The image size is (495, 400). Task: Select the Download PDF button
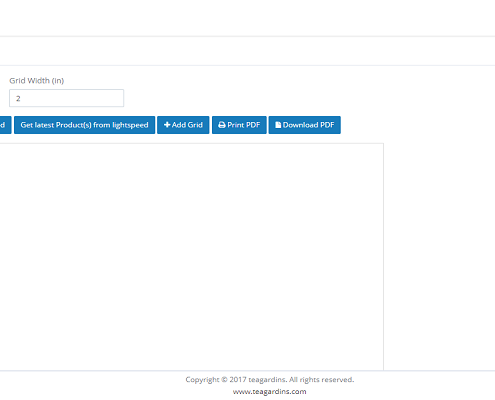coord(305,125)
